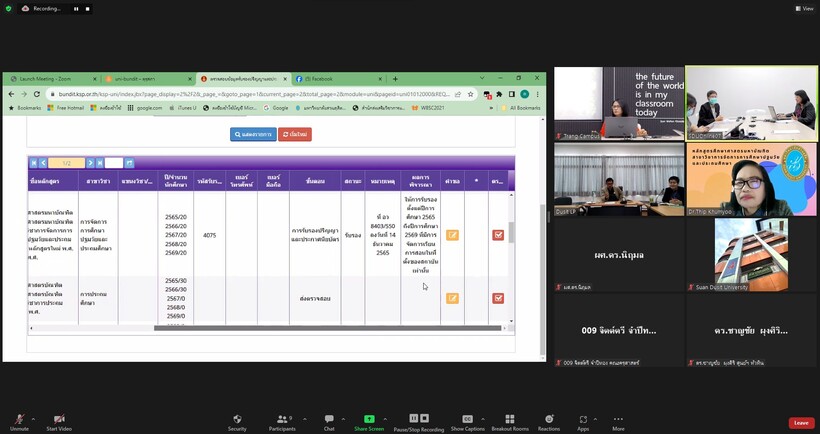
Task: Open the Reactions menu
Action: point(549,422)
